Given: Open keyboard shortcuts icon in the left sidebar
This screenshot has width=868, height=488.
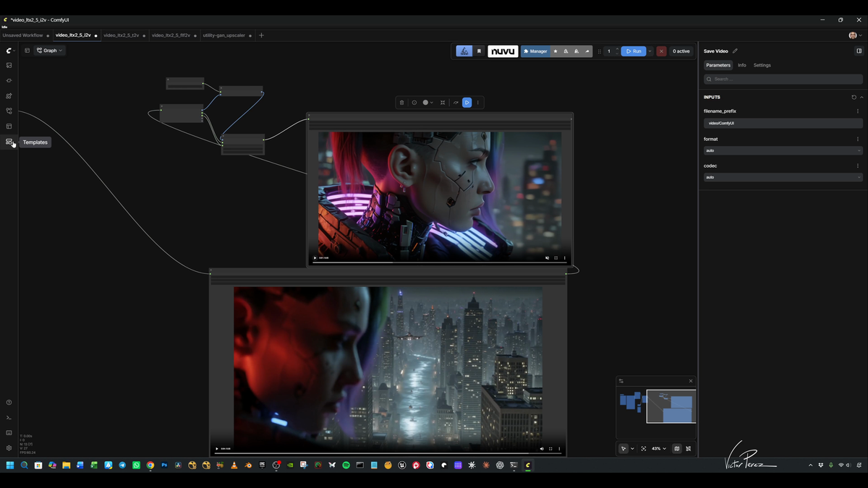Looking at the screenshot, I should (x=9, y=432).
